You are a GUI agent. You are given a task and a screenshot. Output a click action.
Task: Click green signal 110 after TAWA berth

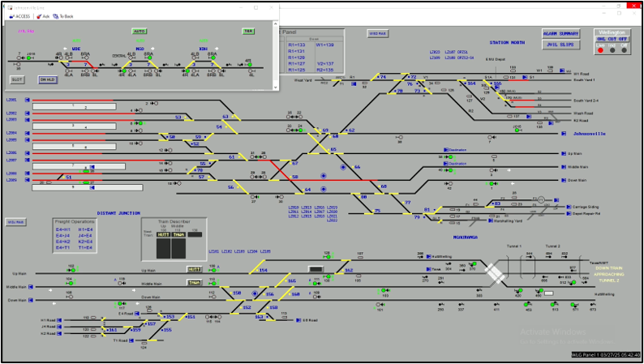pyautogui.click(x=213, y=283)
